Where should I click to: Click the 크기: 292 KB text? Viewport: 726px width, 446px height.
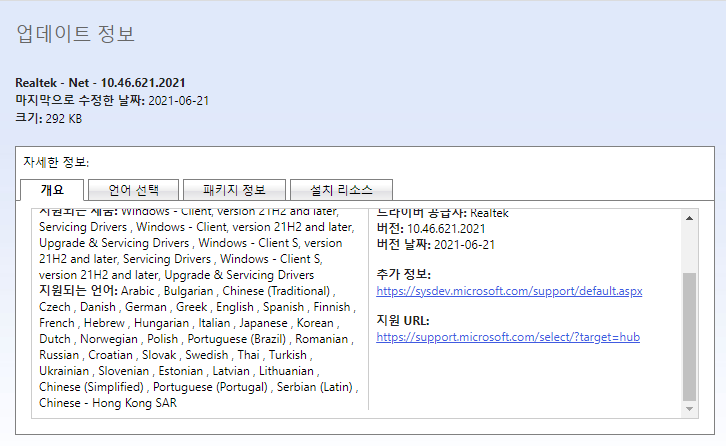(x=48, y=118)
